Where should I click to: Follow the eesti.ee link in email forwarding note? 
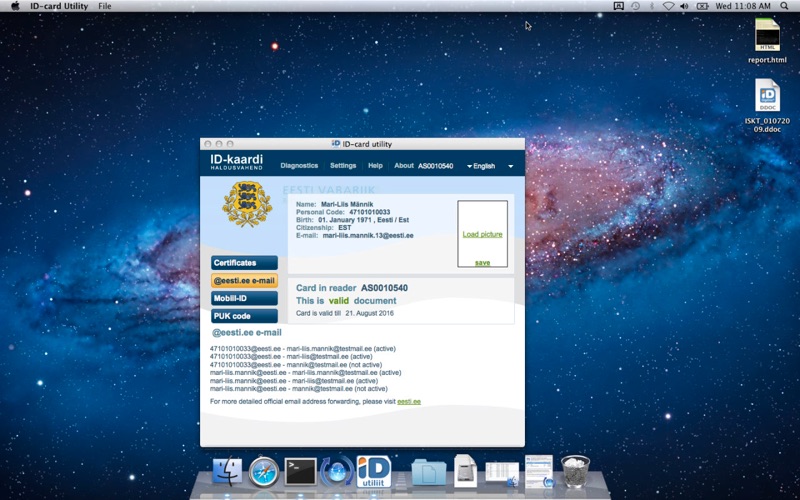coord(409,401)
